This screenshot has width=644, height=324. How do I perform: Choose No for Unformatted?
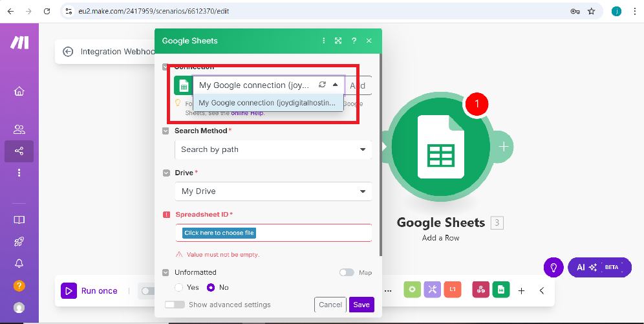click(211, 287)
